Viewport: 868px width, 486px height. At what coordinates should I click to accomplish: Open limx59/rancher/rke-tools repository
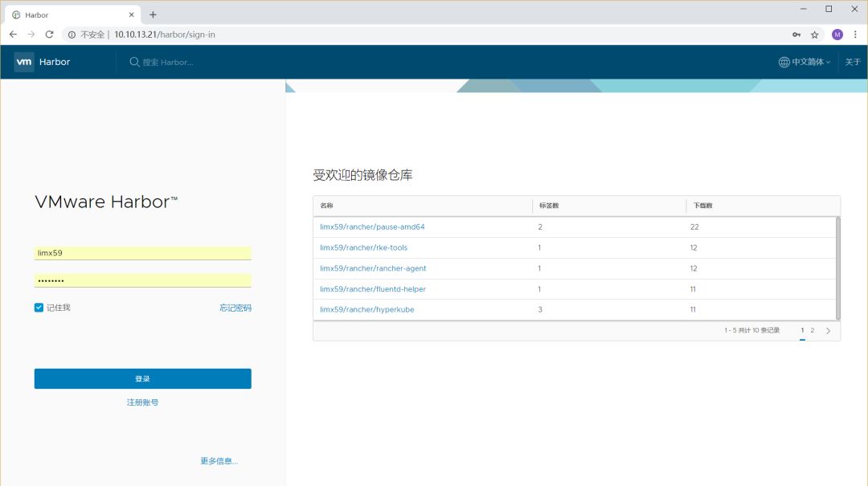click(x=363, y=247)
